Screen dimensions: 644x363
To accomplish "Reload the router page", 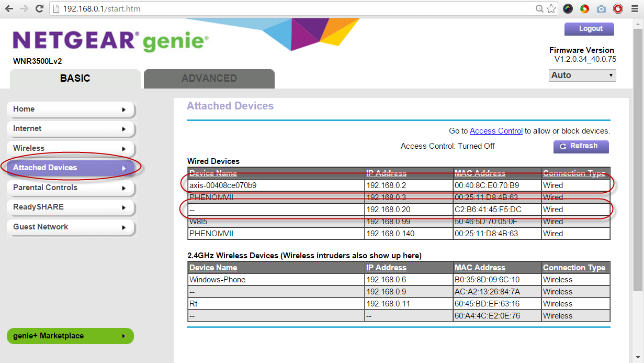I will pyautogui.click(x=39, y=9).
